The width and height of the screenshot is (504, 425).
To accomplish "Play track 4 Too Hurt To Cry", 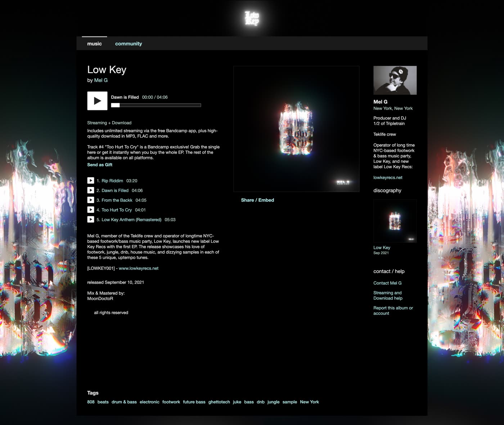I will click(91, 210).
